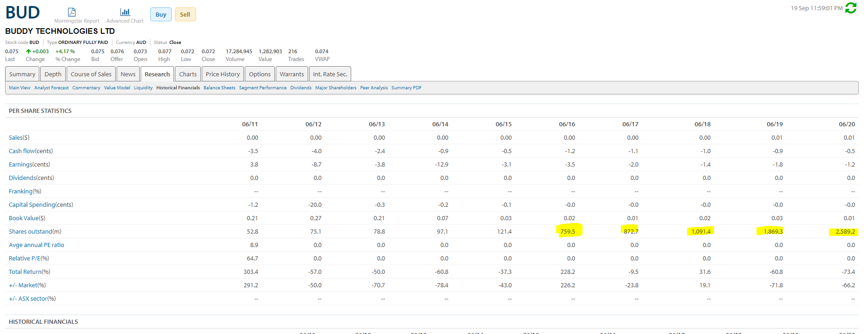Click the Book Value($) row label

coord(27,218)
